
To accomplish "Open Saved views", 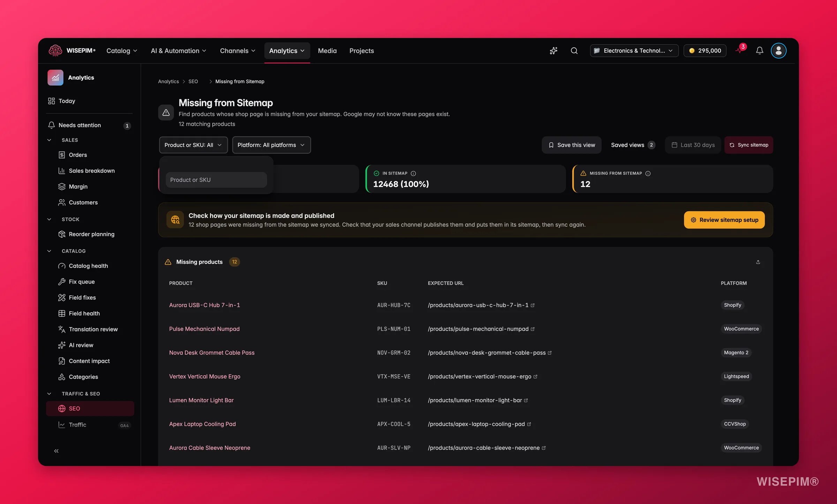I will (x=633, y=145).
